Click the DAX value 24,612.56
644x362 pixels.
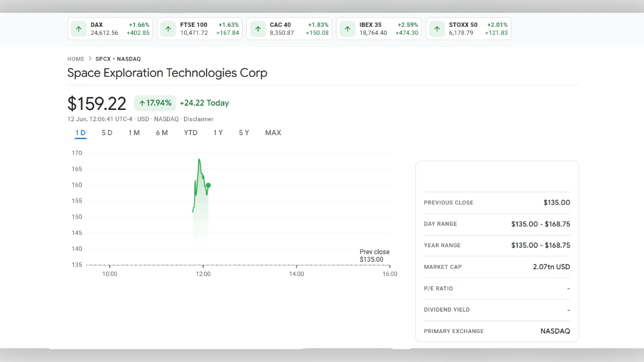click(104, 33)
